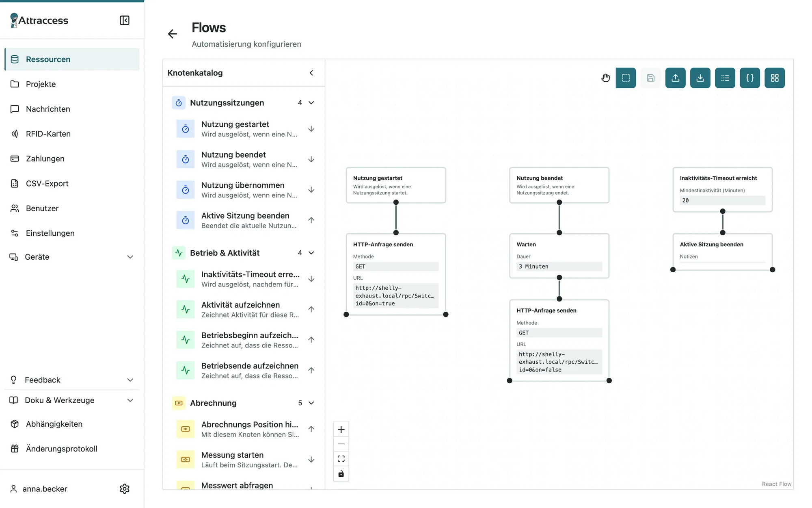
Task: Open the list view icon
Action: pyautogui.click(x=725, y=78)
